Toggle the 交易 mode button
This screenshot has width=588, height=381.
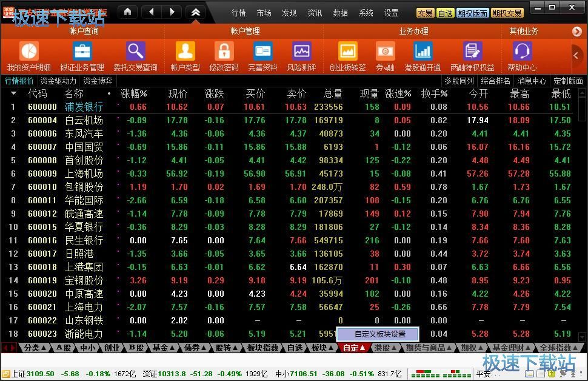click(x=425, y=13)
